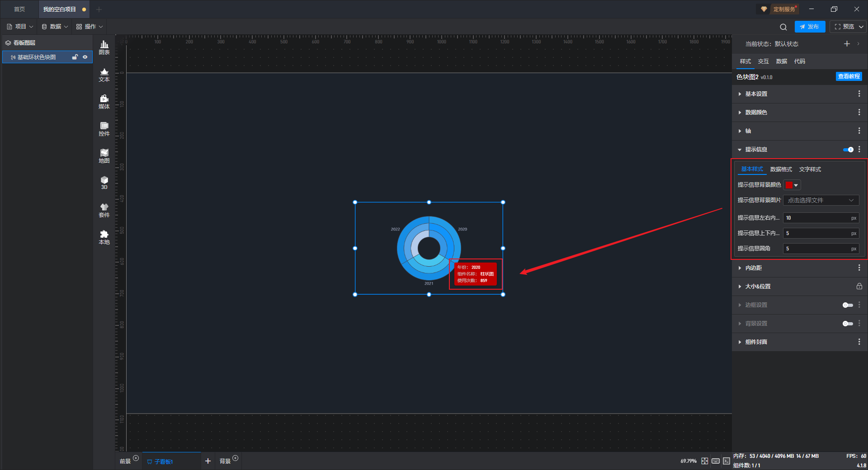Open the 文本 (text) component library
The image size is (868, 470).
pos(104,75)
